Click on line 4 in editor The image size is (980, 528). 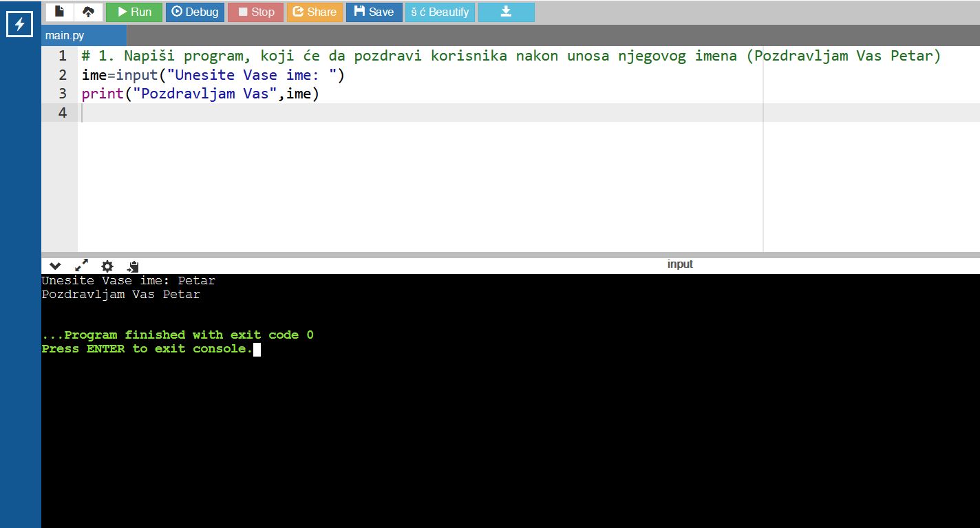tap(413, 112)
